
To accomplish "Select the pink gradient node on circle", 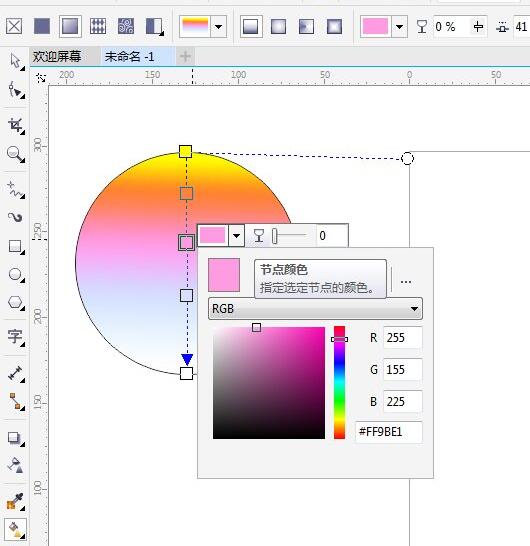I will click(x=186, y=242).
